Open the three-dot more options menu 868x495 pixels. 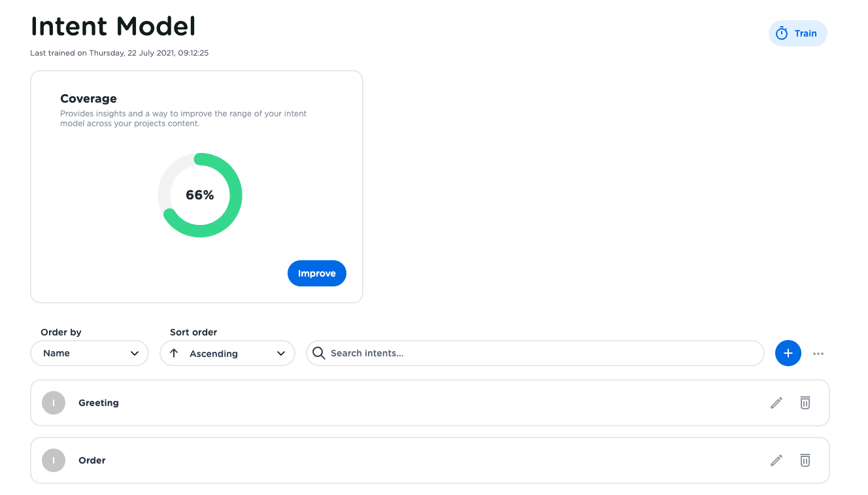818,354
